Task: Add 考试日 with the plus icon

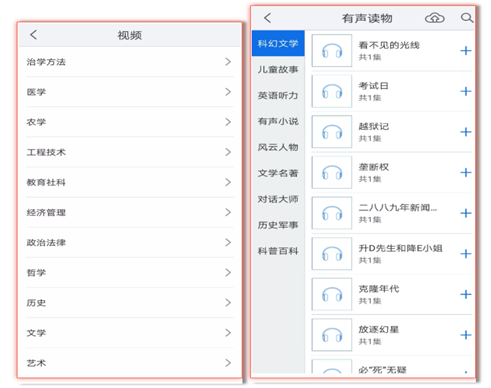Action: [466, 91]
